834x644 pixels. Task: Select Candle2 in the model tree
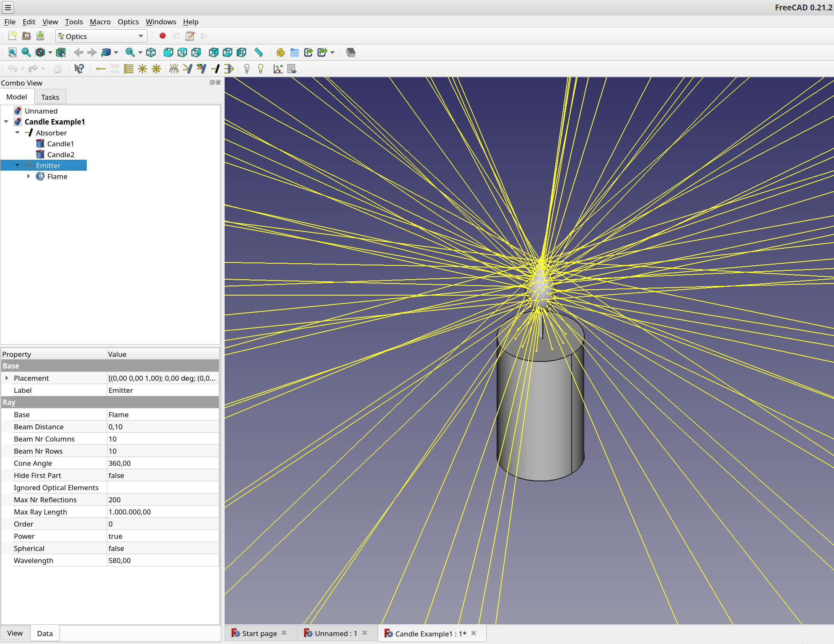point(60,155)
